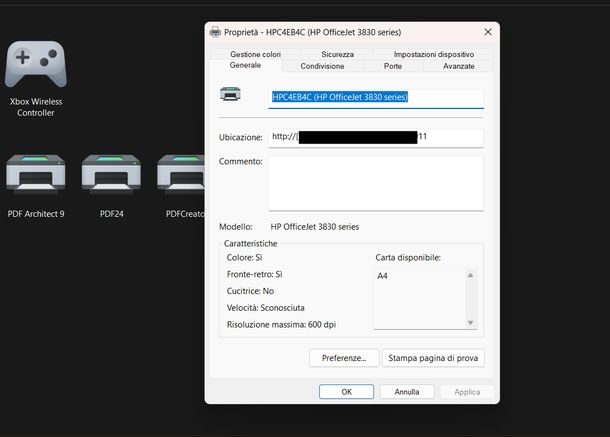The width and height of the screenshot is (610, 437).
Task: Click the PDF24 label
Action: click(112, 214)
